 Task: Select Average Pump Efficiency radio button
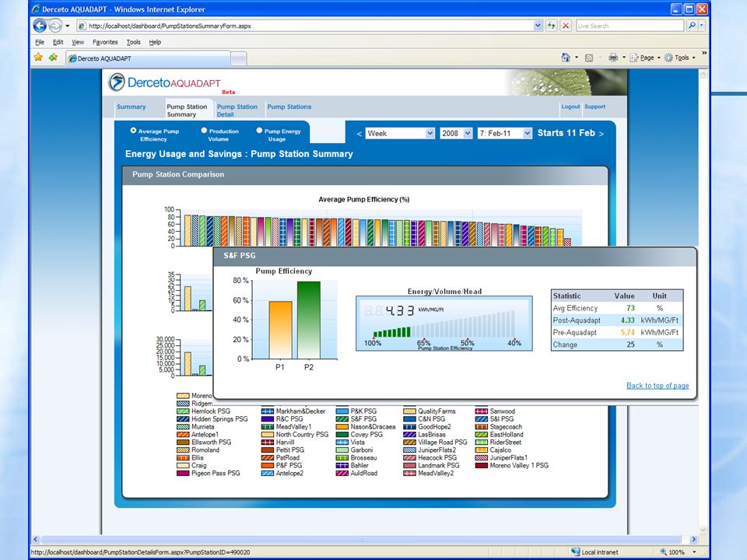click(x=133, y=130)
